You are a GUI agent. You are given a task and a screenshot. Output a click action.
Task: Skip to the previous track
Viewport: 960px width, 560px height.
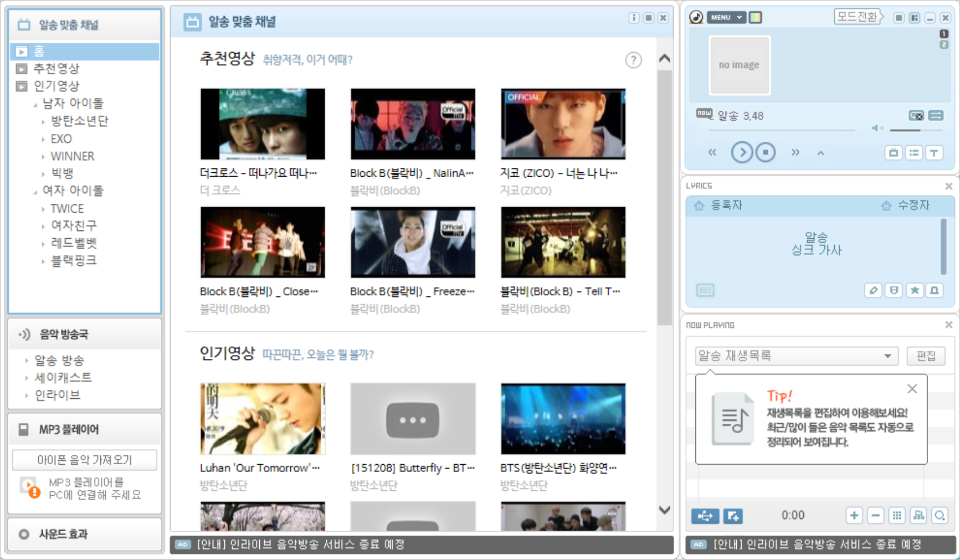point(712,152)
